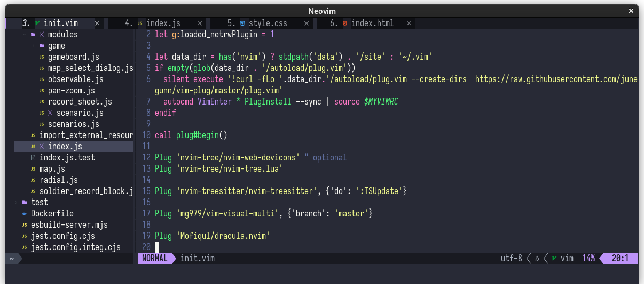
Task: Click the HTML5 icon on index.html tab
Action: [345, 23]
